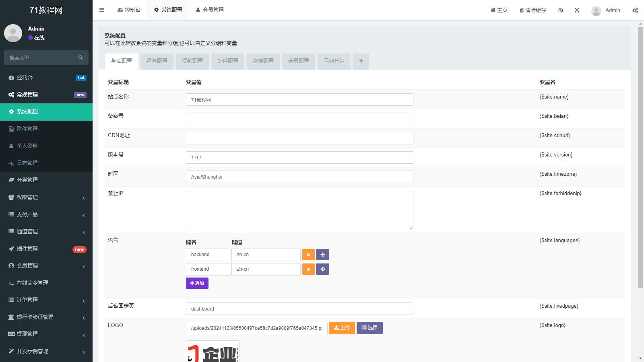Switch to the 邮件配置 tab

point(228,61)
